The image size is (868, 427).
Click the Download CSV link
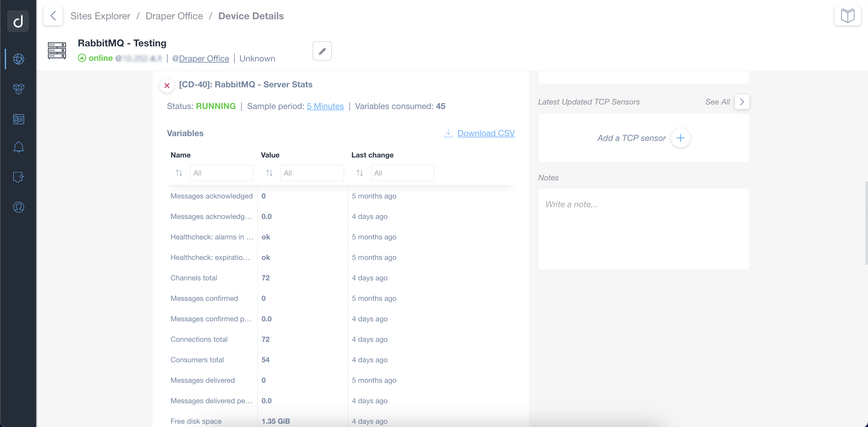click(x=486, y=133)
